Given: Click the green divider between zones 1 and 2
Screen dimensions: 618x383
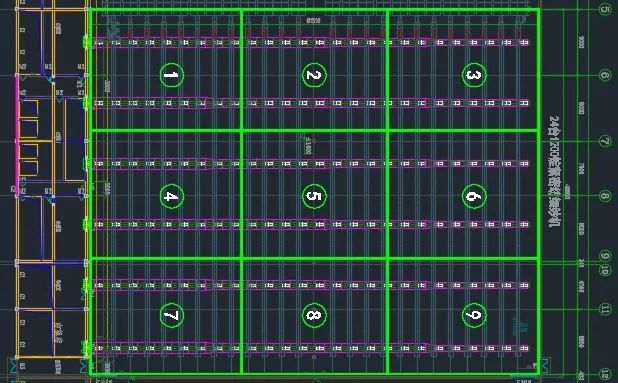Looking at the screenshot, I should [242, 70].
